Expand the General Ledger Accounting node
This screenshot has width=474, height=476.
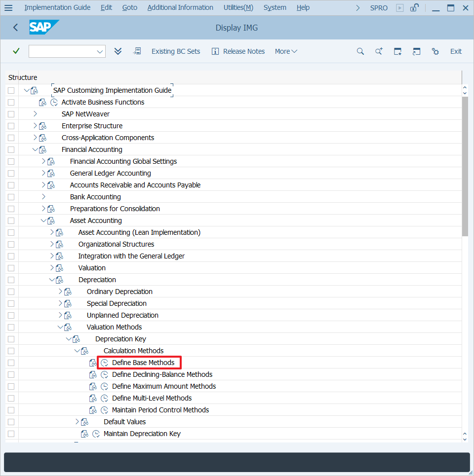pyautogui.click(x=43, y=173)
